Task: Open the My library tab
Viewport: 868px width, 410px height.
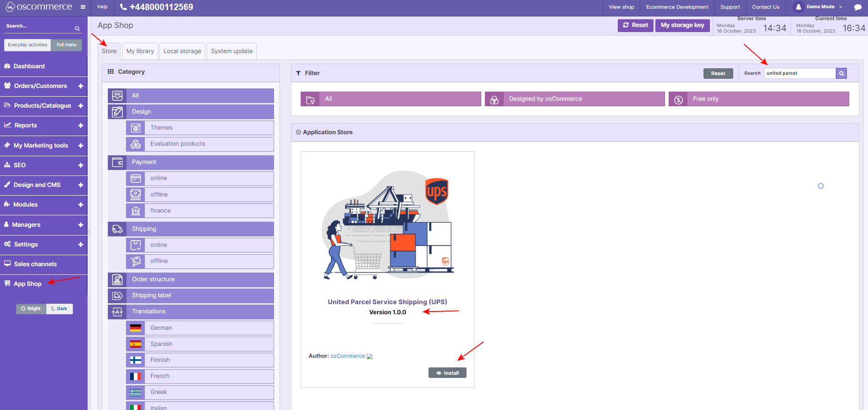Action: pyautogui.click(x=140, y=51)
